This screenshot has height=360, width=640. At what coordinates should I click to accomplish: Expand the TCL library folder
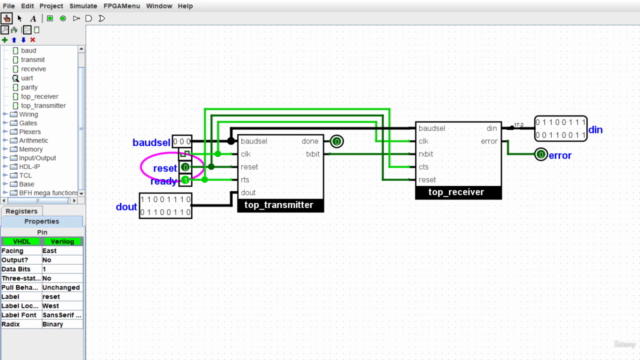coord(5,176)
